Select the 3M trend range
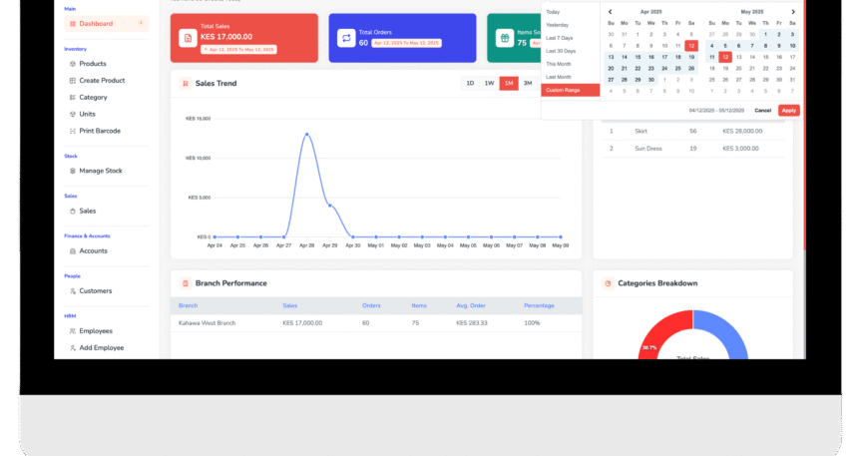868x456 pixels. (x=528, y=84)
